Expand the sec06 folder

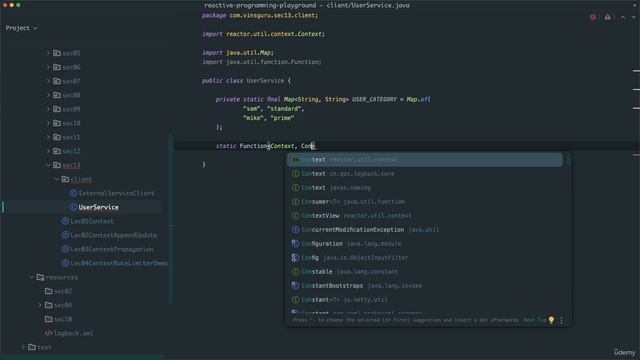(48, 67)
